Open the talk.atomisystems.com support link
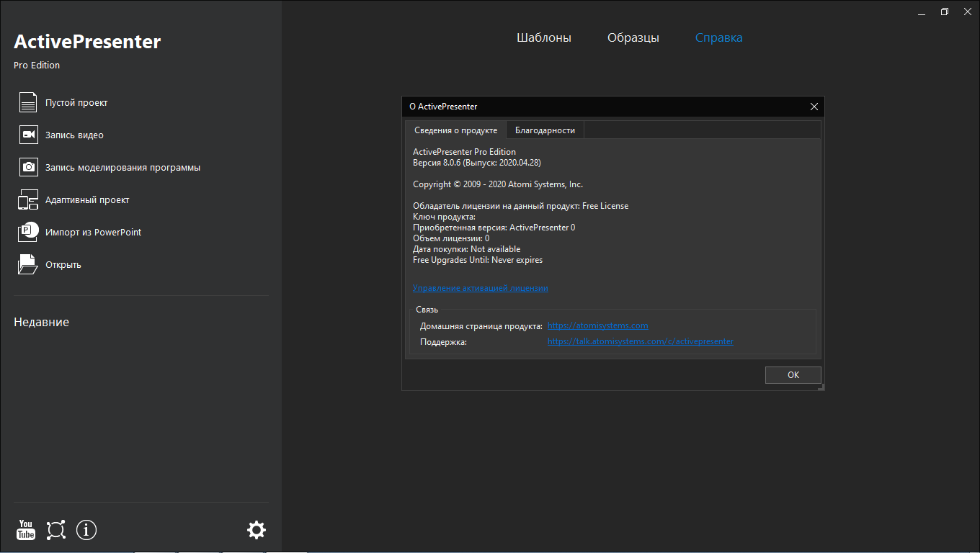Viewport: 980px width, 553px height. point(641,341)
